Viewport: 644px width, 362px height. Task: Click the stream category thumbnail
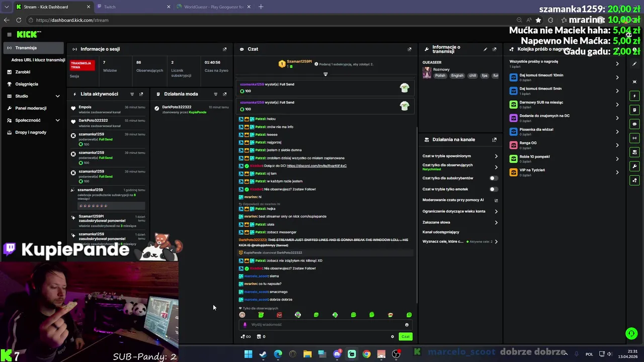(x=427, y=73)
